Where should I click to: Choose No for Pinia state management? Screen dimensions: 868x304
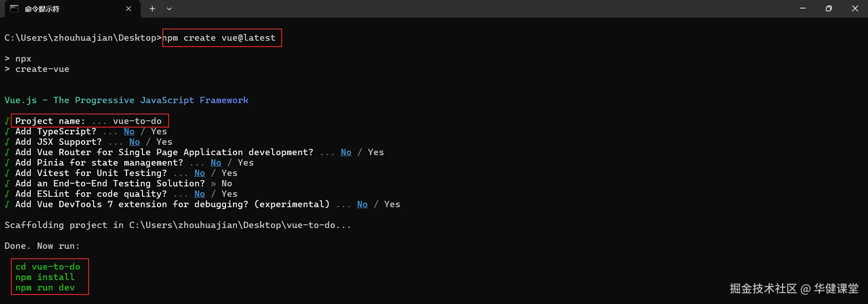pyautogui.click(x=216, y=163)
